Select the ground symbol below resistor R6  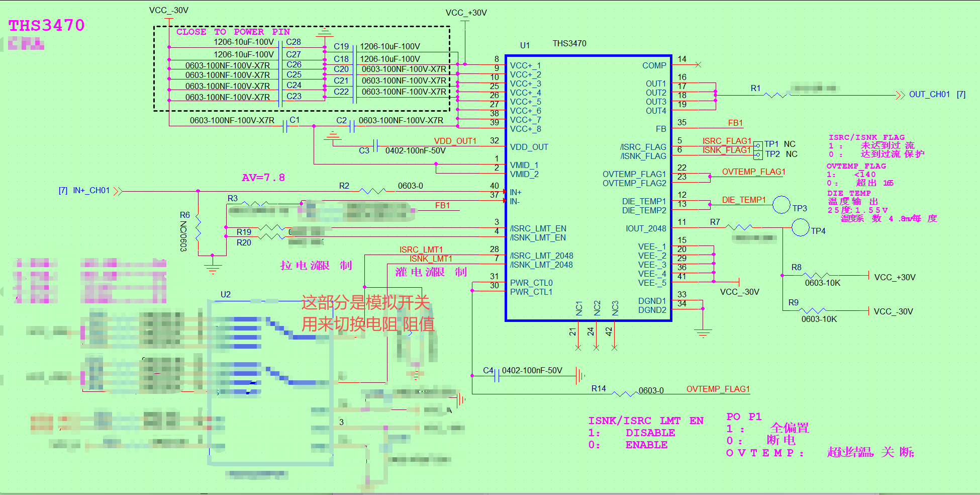(x=213, y=270)
